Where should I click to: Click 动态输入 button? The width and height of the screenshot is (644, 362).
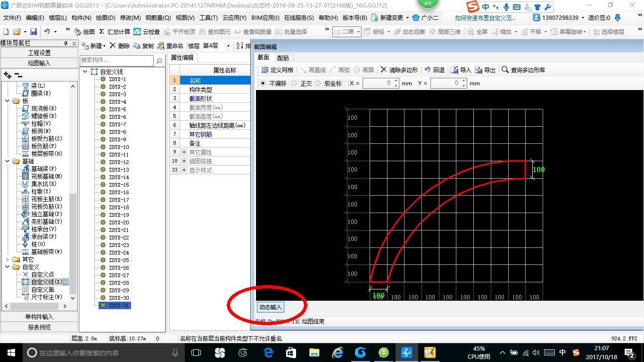point(271,307)
